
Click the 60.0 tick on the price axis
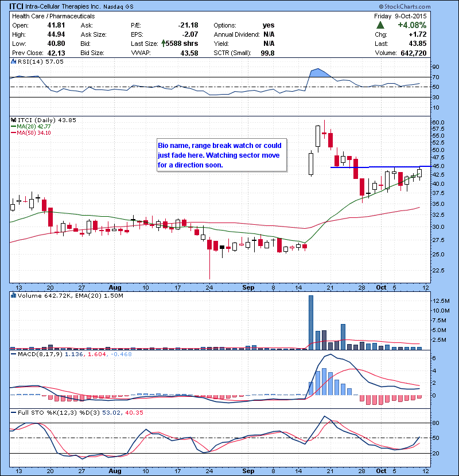(438, 122)
